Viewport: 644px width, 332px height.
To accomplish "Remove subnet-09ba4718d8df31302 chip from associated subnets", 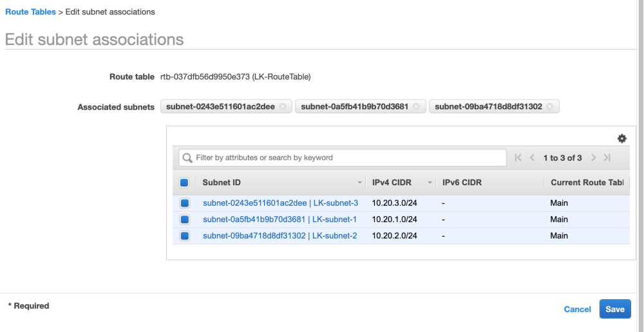I will point(549,107).
